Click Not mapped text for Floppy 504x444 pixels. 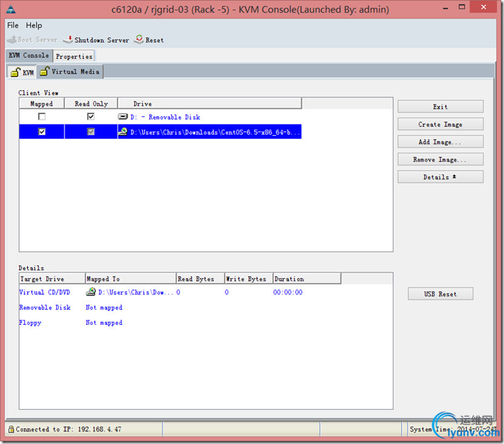pos(104,322)
